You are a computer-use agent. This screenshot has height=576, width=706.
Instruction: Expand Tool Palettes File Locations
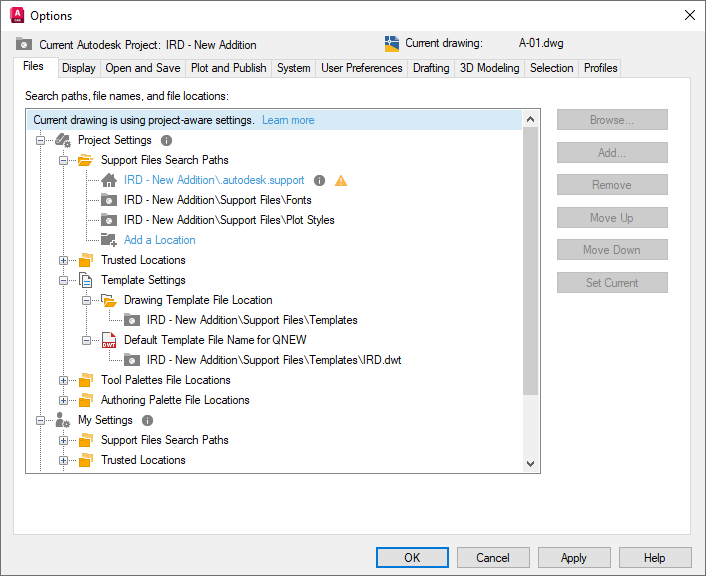point(63,381)
